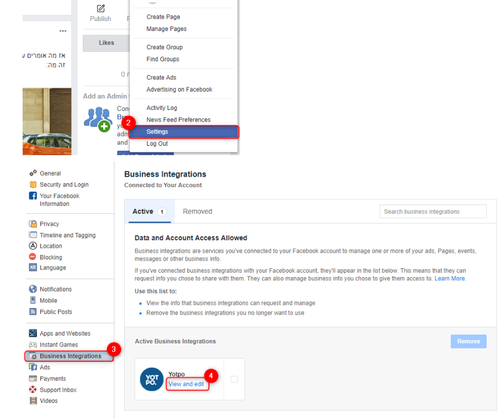Go to Language settings
The image size is (500, 419).
[53, 267]
